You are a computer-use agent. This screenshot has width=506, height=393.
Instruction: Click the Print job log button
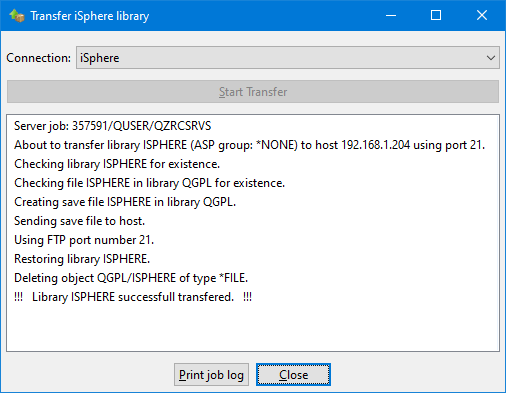pyautogui.click(x=211, y=375)
